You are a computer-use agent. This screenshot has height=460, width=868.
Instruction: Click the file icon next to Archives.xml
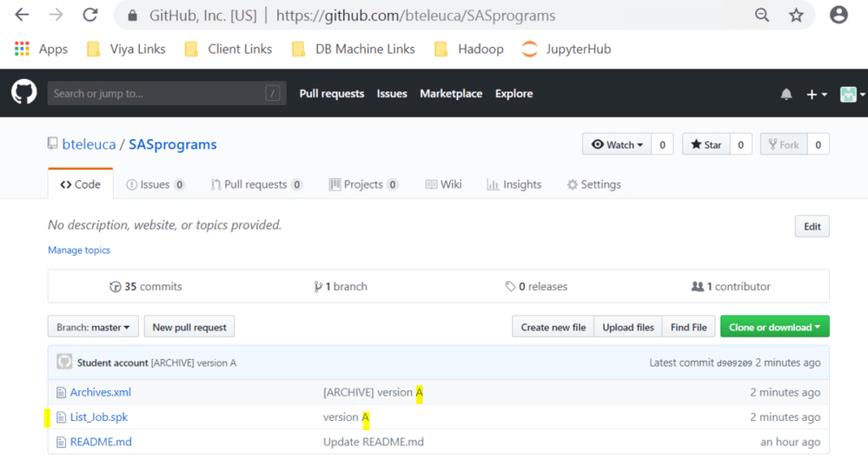pyautogui.click(x=61, y=392)
